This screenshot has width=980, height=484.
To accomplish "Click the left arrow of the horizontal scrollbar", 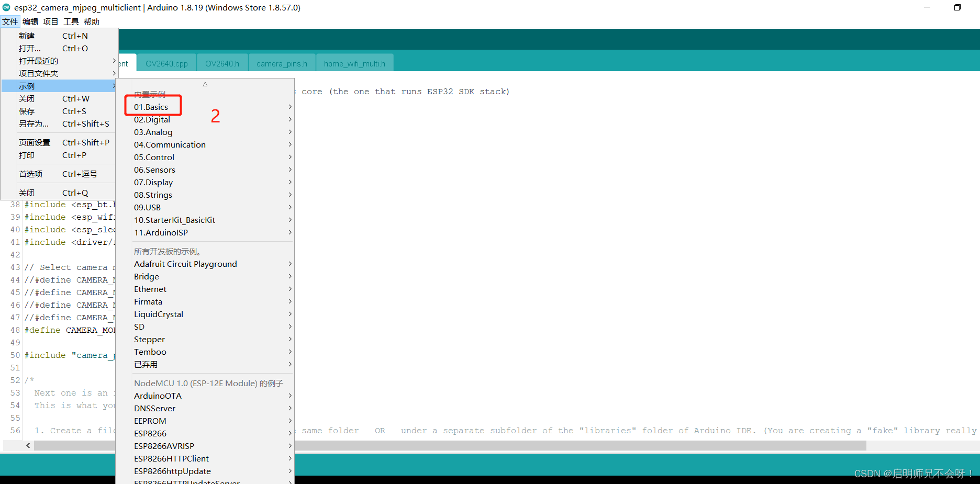I will (28, 445).
